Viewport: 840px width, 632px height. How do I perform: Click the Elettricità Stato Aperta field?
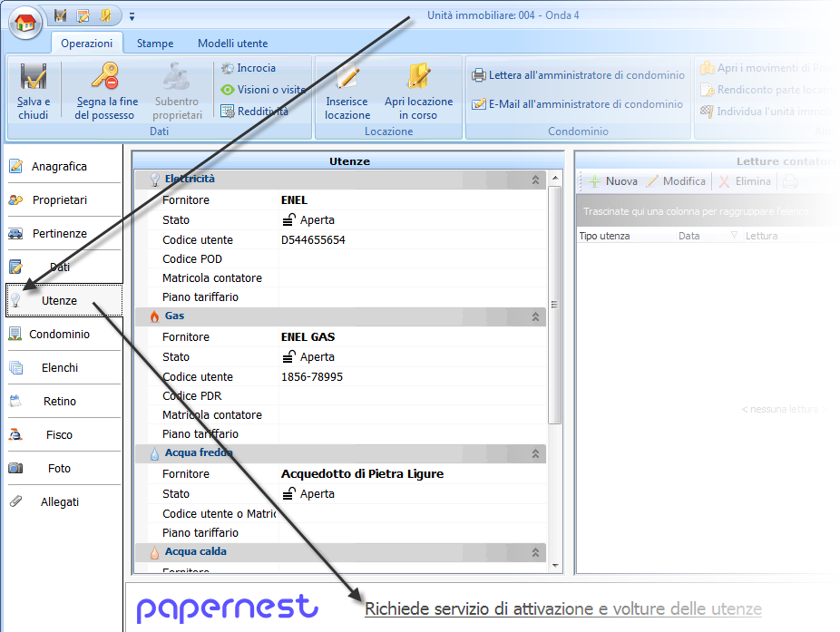point(412,220)
